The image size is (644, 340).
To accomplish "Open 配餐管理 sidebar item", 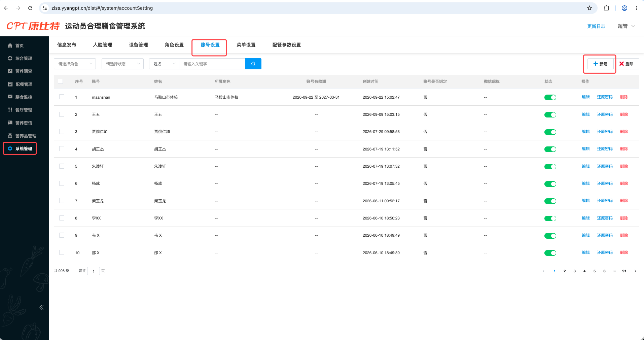I will (x=20, y=84).
